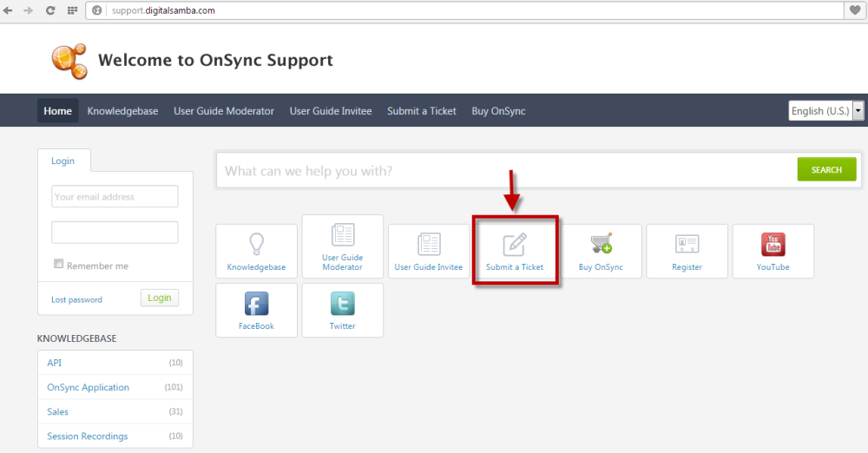Click the site info globe icon
Screen dimensions: 868x453
[97, 10]
